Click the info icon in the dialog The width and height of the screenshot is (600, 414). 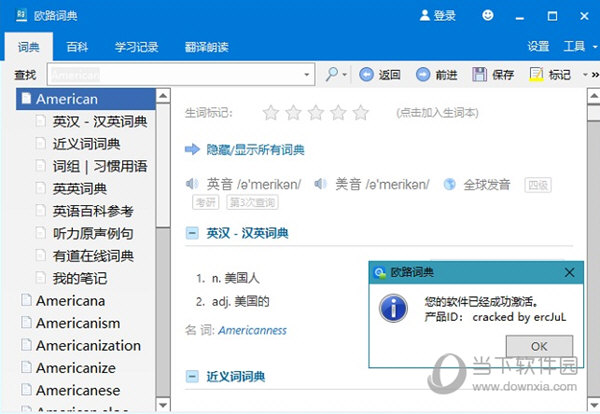[393, 308]
